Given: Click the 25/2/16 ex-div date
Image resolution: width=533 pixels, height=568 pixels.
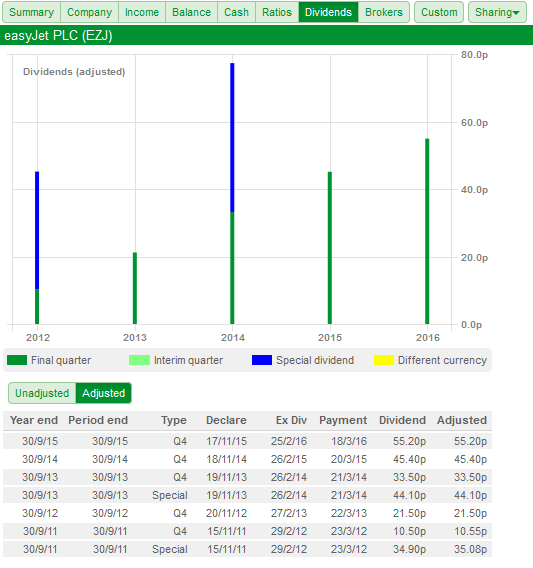Looking at the screenshot, I should 289,441.
